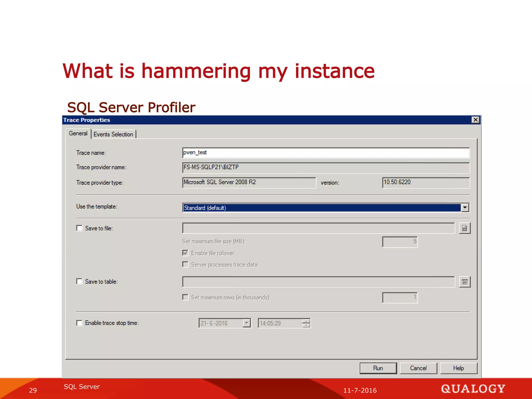
Task: Open the Use the template dropdown arrow
Action: tap(465, 208)
